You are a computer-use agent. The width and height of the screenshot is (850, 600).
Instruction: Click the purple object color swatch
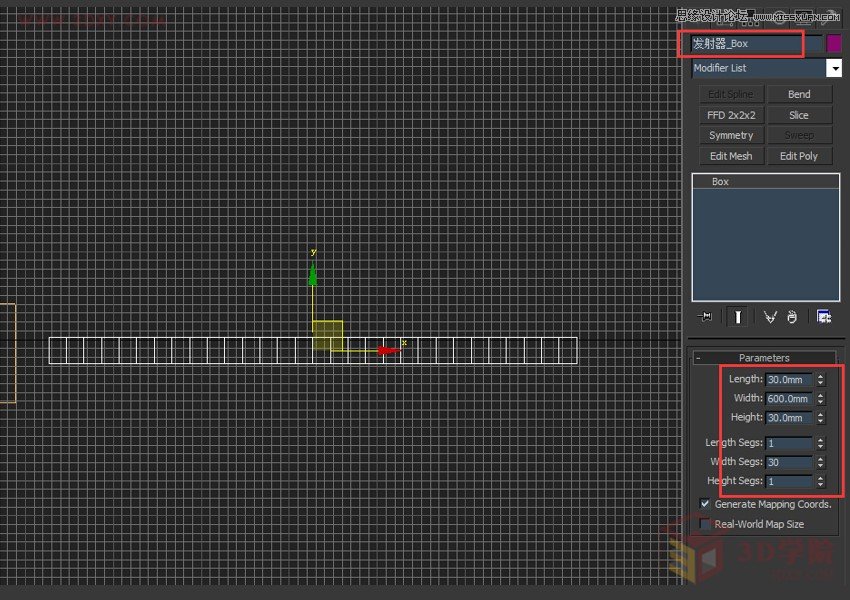click(x=834, y=44)
